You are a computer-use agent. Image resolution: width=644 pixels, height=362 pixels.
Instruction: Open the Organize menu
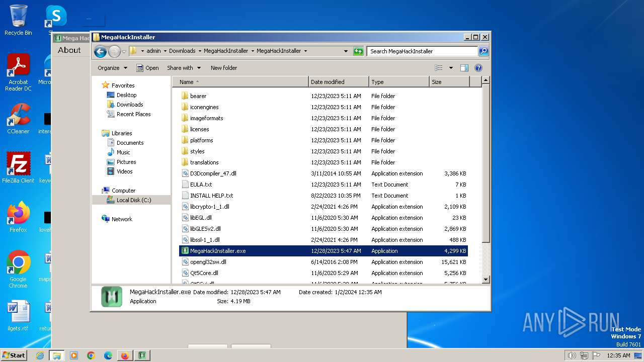coord(112,68)
